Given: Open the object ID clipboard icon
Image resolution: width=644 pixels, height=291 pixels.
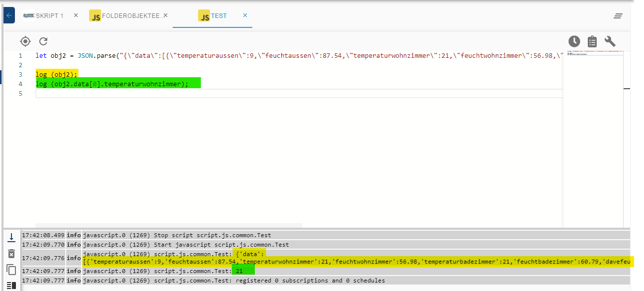Looking at the screenshot, I should point(592,41).
